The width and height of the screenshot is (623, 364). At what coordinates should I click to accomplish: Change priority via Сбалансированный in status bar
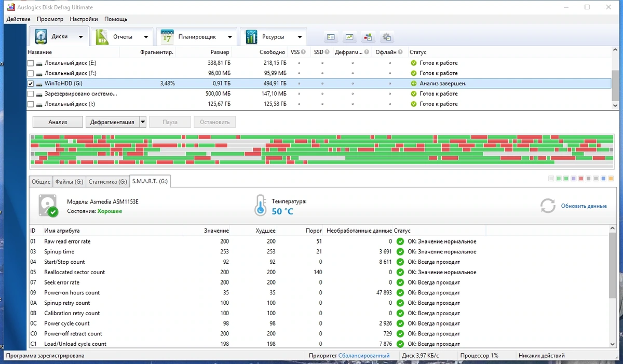pyautogui.click(x=363, y=356)
